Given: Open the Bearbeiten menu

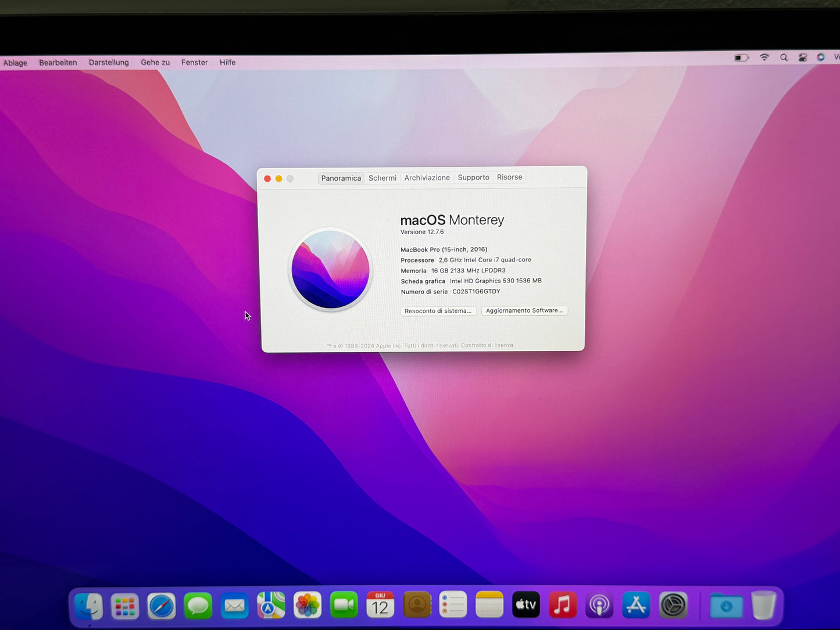Looking at the screenshot, I should [x=58, y=63].
